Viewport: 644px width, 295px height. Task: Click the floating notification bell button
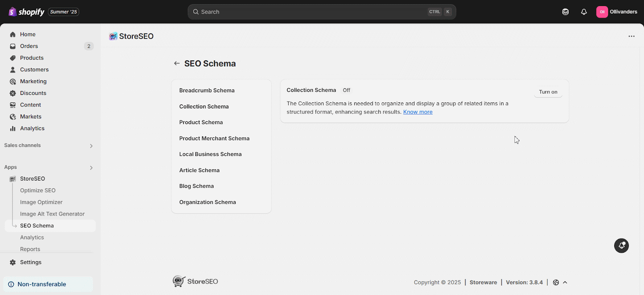tap(621, 245)
